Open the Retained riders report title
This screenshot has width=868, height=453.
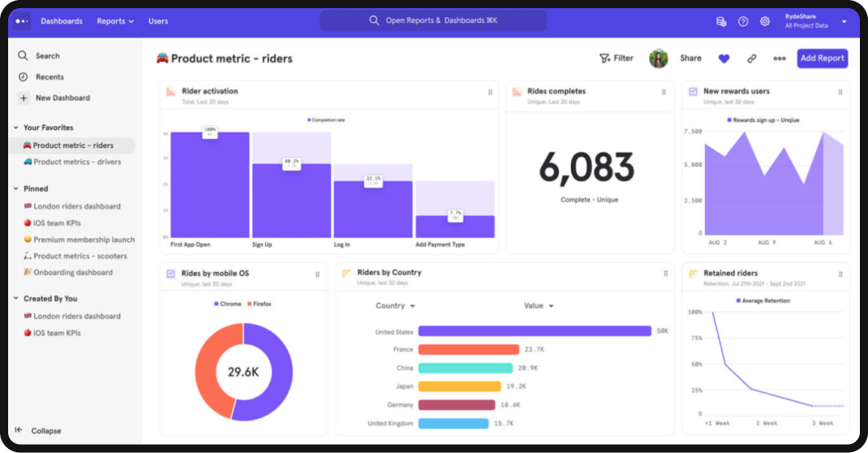click(730, 273)
